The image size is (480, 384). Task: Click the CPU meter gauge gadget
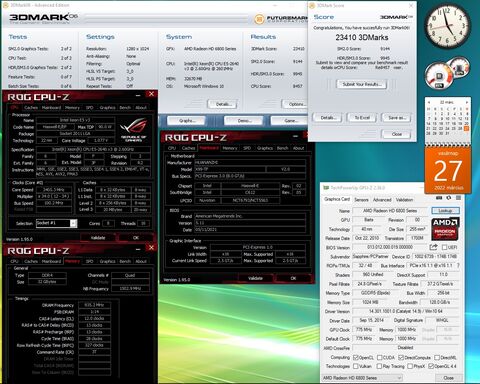pyautogui.click(x=447, y=75)
